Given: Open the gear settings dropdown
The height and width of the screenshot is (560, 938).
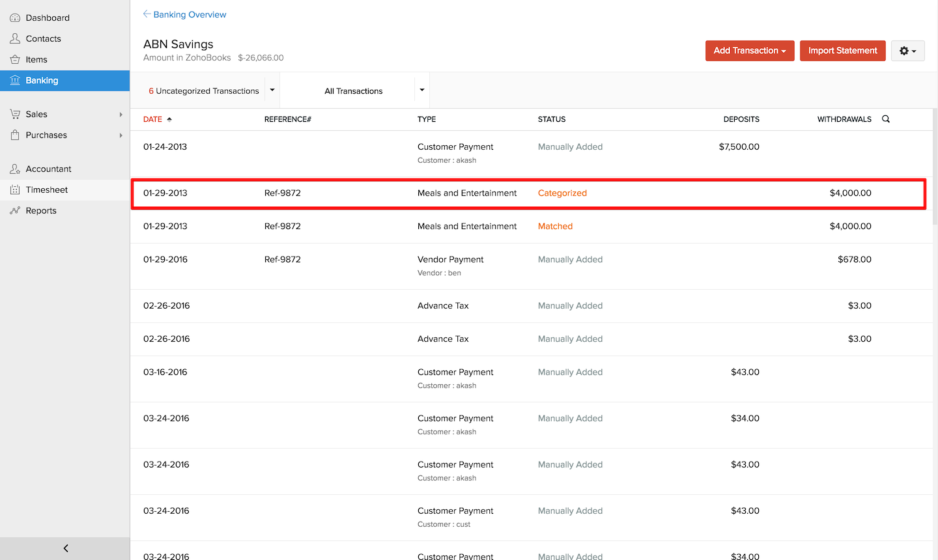Looking at the screenshot, I should coord(907,51).
